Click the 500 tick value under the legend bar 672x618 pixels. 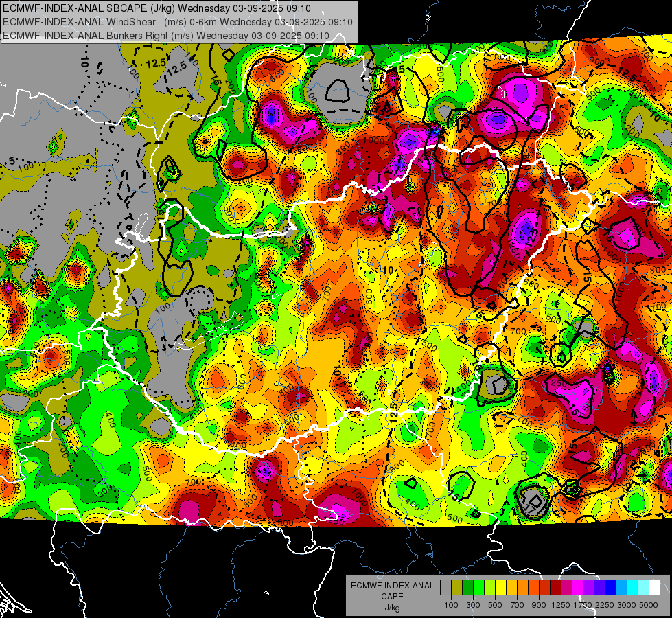pos(495,605)
